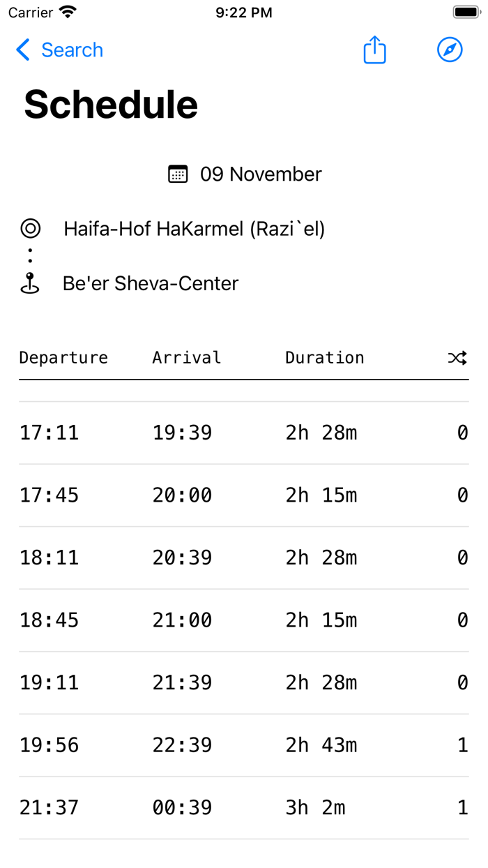Image resolution: width=488 pixels, height=868 pixels.
Task: Tap the Departure column header
Action: 63,357
